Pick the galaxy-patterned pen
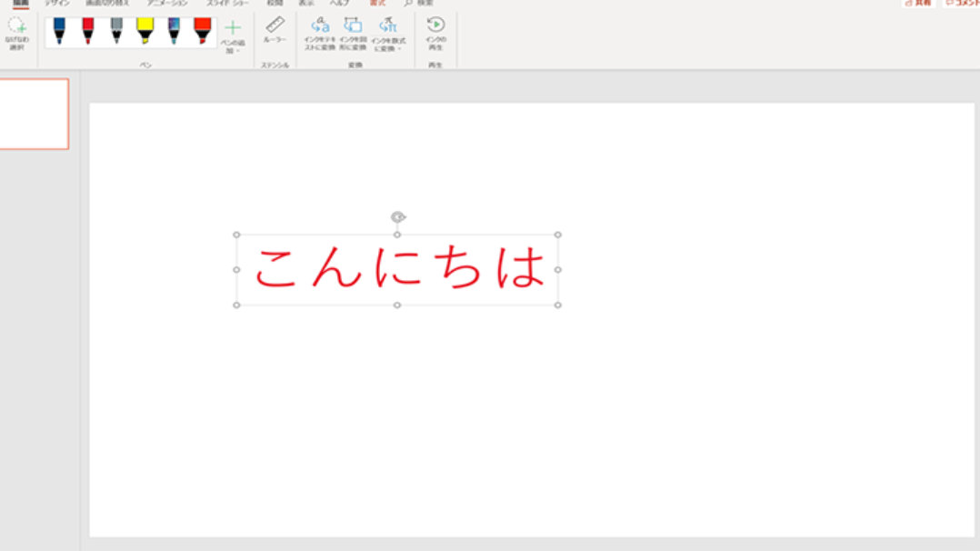 pos(174,31)
